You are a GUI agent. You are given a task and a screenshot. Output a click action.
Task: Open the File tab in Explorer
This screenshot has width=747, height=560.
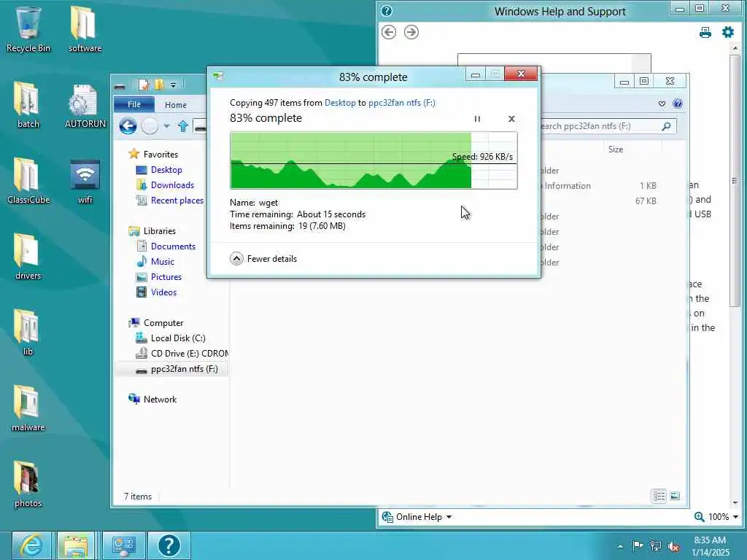coord(134,104)
